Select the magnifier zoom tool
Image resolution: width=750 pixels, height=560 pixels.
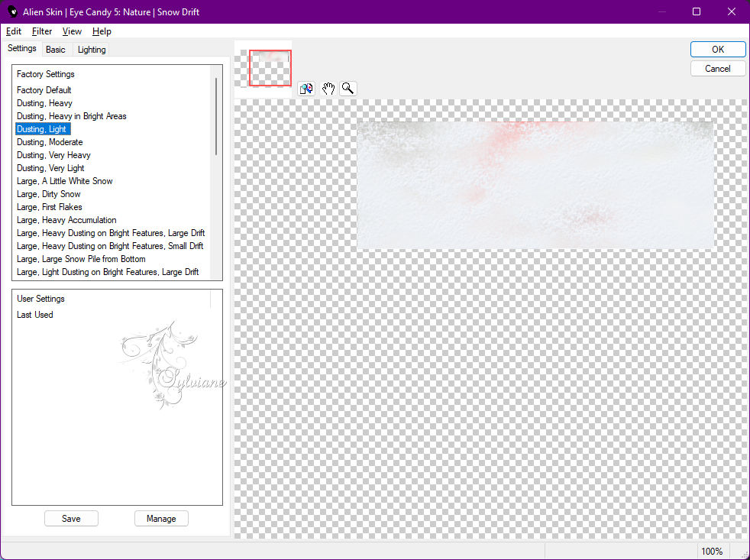[x=348, y=89]
